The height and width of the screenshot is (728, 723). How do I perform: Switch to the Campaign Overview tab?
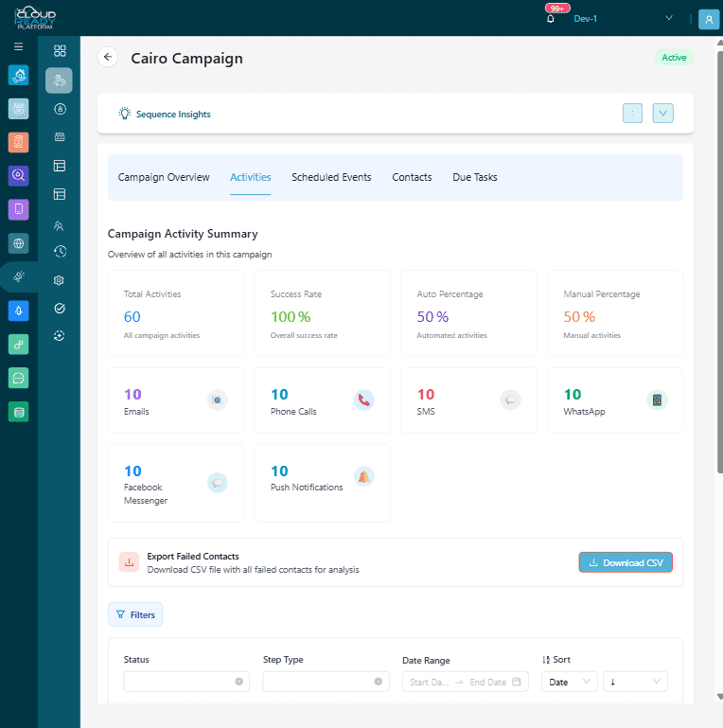(164, 177)
